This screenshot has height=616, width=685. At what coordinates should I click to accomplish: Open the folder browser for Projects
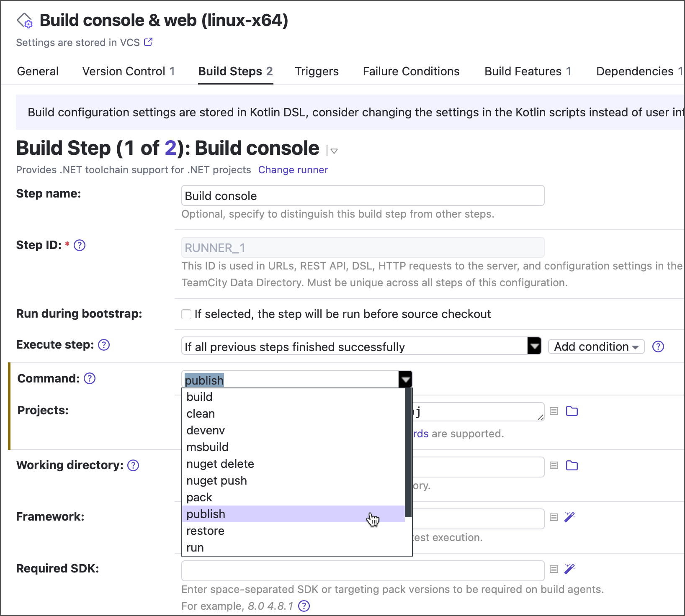pyautogui.click(x=572, y=411)
